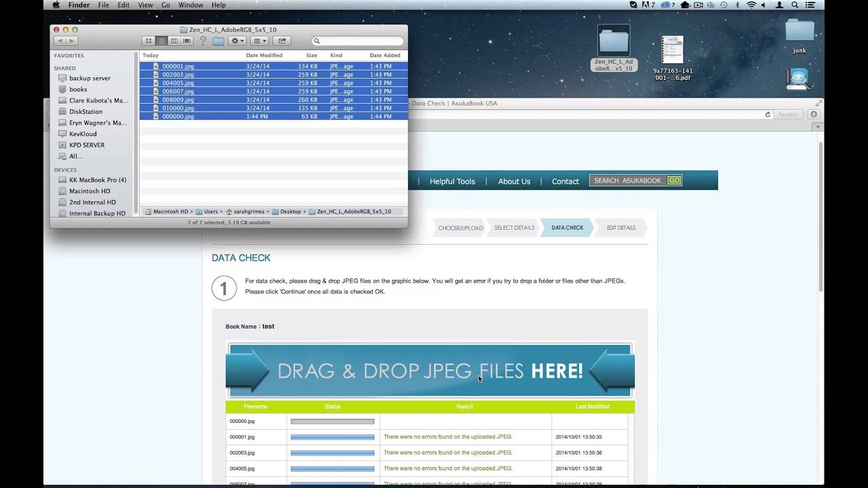Open KevKloud in Finder sidebar

click(83, 134)
